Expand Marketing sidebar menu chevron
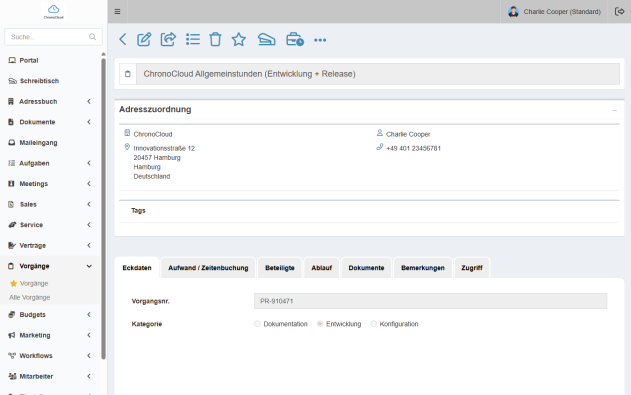 click(x=89, y=335)
